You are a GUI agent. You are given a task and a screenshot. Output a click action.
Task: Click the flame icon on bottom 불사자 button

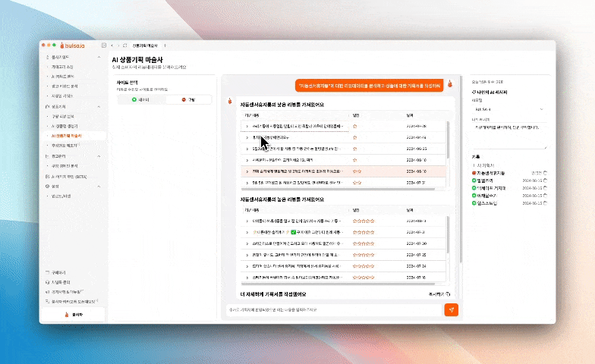coord(67,315)
